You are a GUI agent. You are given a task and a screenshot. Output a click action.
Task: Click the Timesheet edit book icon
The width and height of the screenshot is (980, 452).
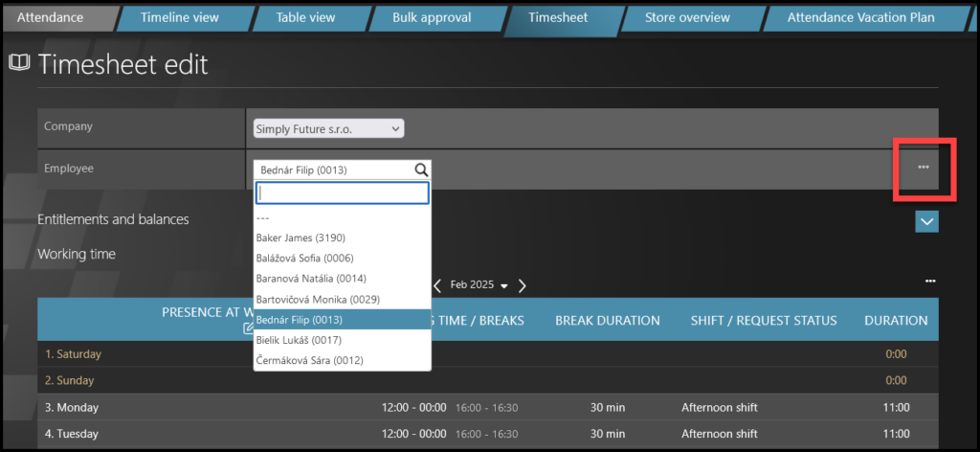tap(19, 64)
